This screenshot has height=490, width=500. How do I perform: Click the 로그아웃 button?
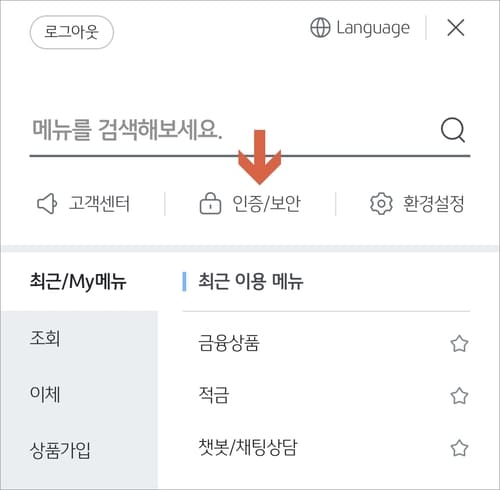click(x=72, y=32)
